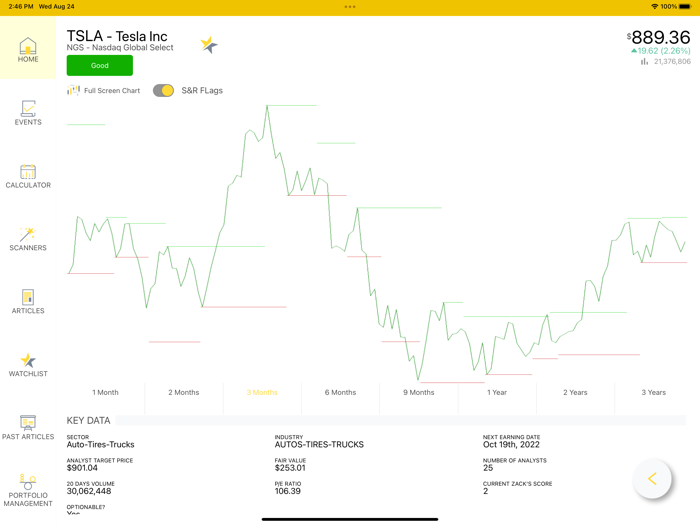
Task: Click the Next Earning Date Oct 19th, 2022
Action: click(511, 445)
